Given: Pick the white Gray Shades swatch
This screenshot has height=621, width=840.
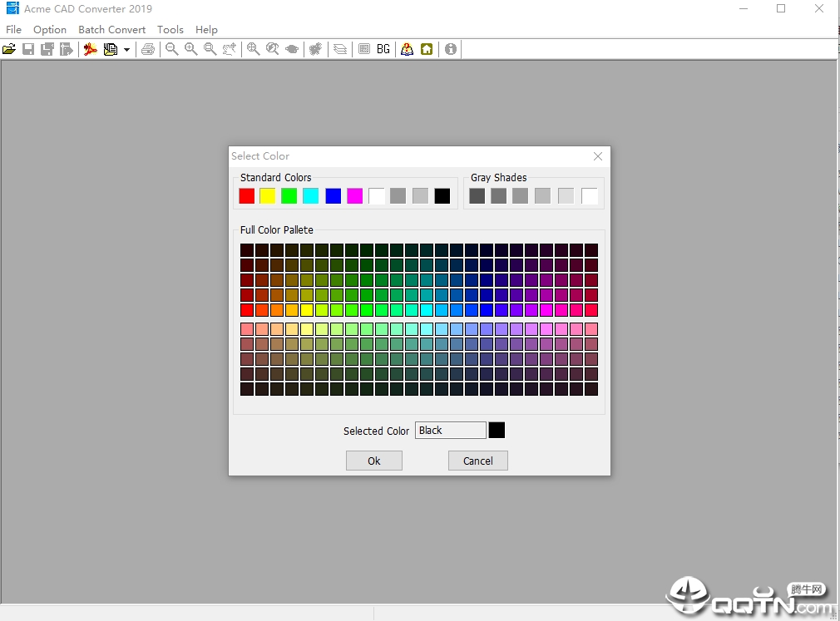Looking at the screenshot, I should pyautogui.click(x=590, y=196).
